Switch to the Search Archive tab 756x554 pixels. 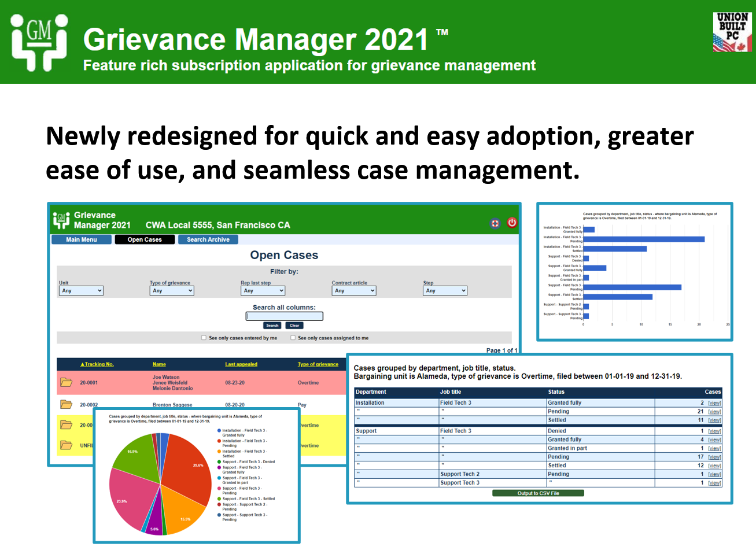tap(208, 239)
